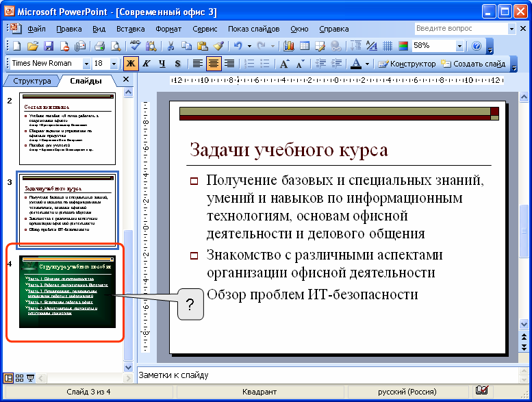Open the undo history dropdown arrow

click(x=249, y=46)
